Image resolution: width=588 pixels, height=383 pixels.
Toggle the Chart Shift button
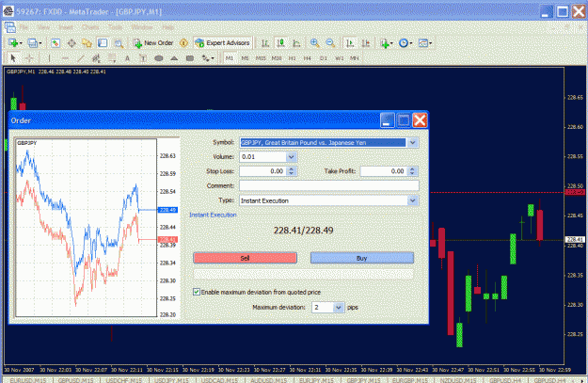(366, 43)
